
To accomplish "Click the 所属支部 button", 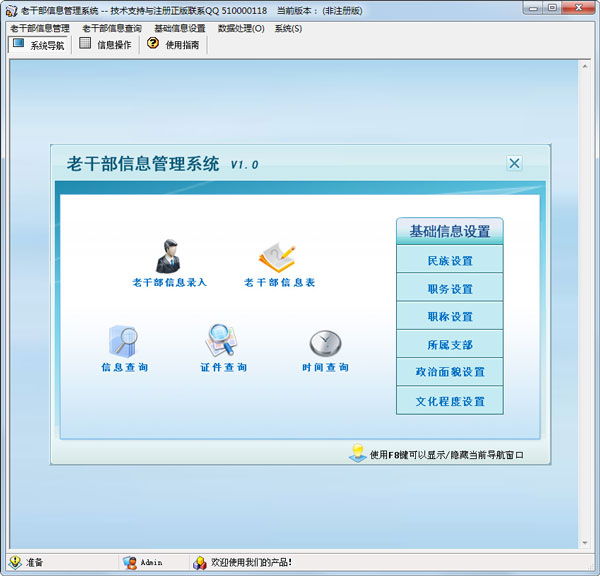I will [x=450, y=344].
